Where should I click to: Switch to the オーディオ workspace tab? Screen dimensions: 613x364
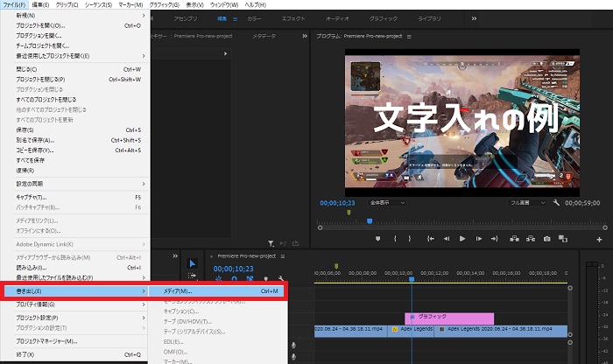[x=337, y=18]
